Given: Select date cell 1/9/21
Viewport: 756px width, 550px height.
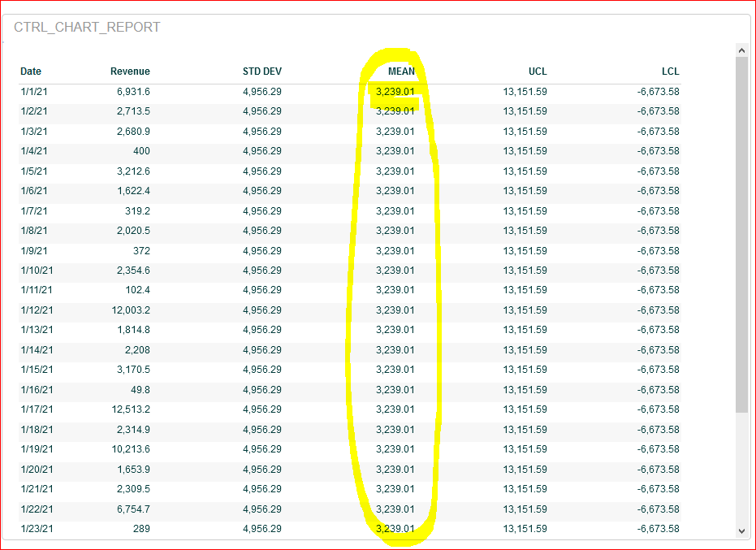Looking at the screenshot, I should click(34, 251).
